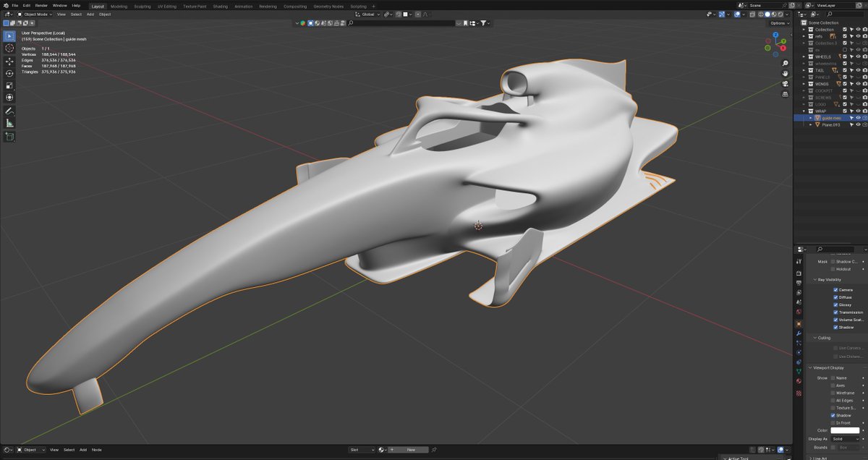Toggle Diffuse ray visibility checkbox
This screenshot has width=868, height=460.
coord(835,297)
